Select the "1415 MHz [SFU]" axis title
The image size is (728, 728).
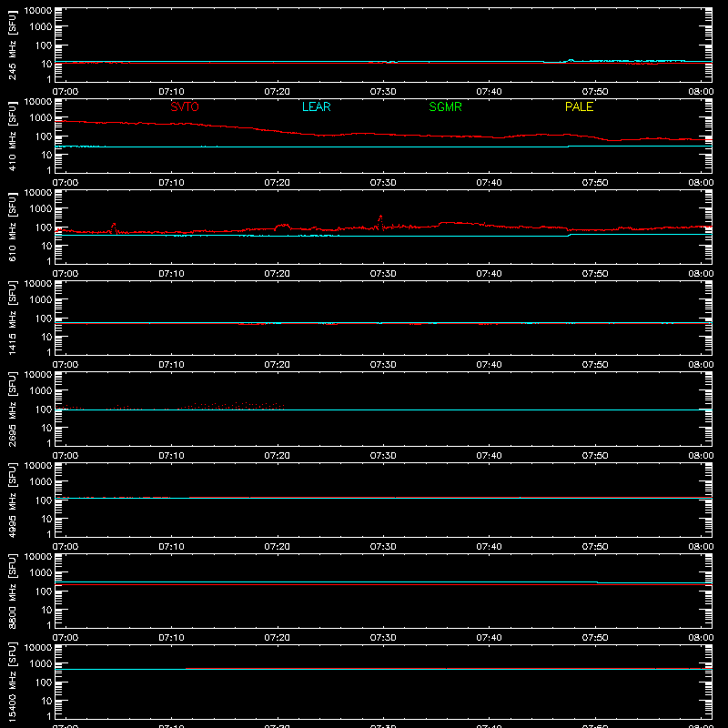13,318
